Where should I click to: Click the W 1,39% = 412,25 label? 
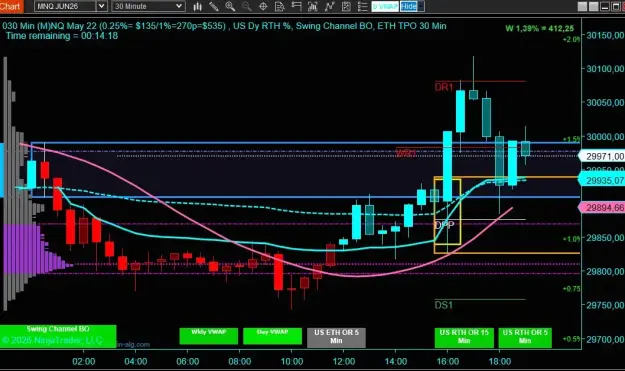[x=540, y=29]
